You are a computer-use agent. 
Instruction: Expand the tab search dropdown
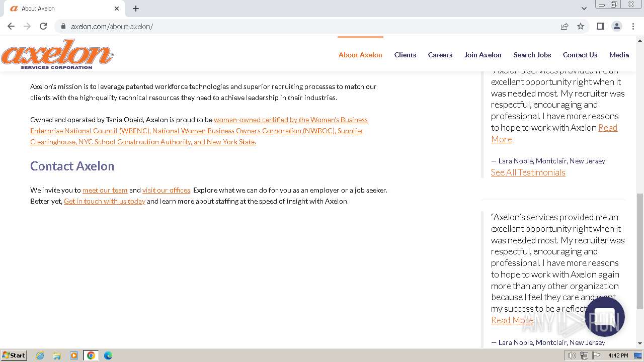pyautogui.click(x=584, y=9)
